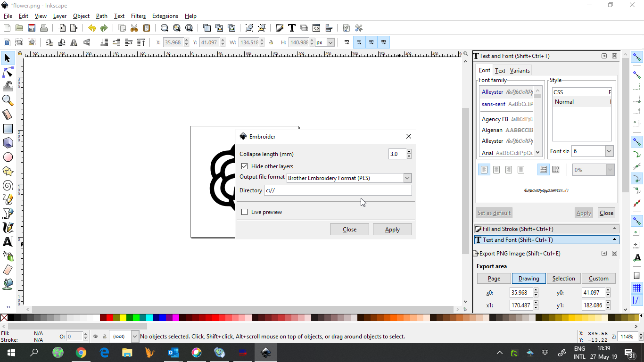Open the layer (root) dropdown
This screenshot has width=644, height=362.
[135, 337]
